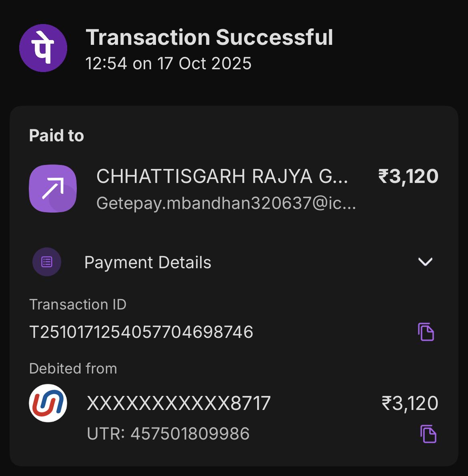Click the Payment Details list icon
This screenshot has height=476, width=468.
(x=47, y=262)
